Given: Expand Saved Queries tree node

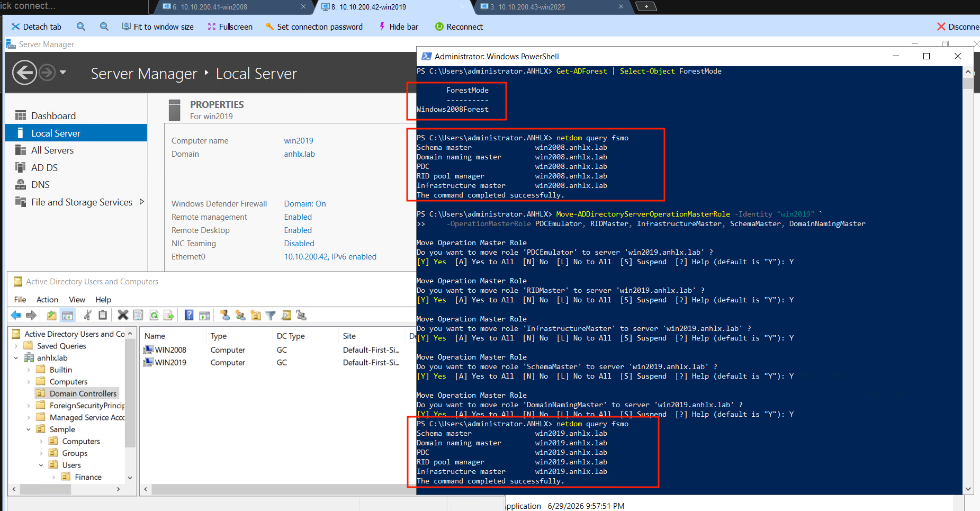Looking at the screenshot, I should (16, 346).
